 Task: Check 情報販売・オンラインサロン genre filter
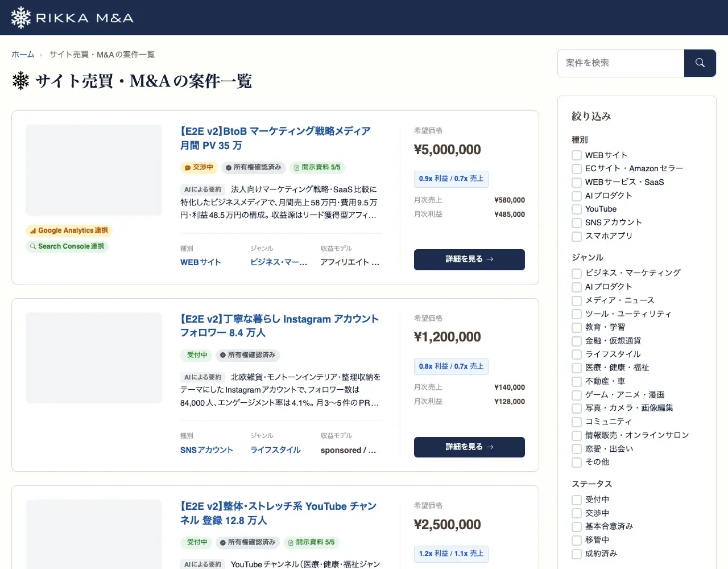click(577, 435)
